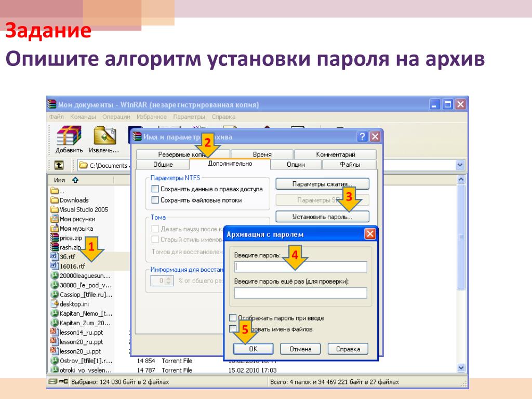Toggle Делать паузу после каждого тома
Screen dimensions: 532x399
click(x=155, y=229)
